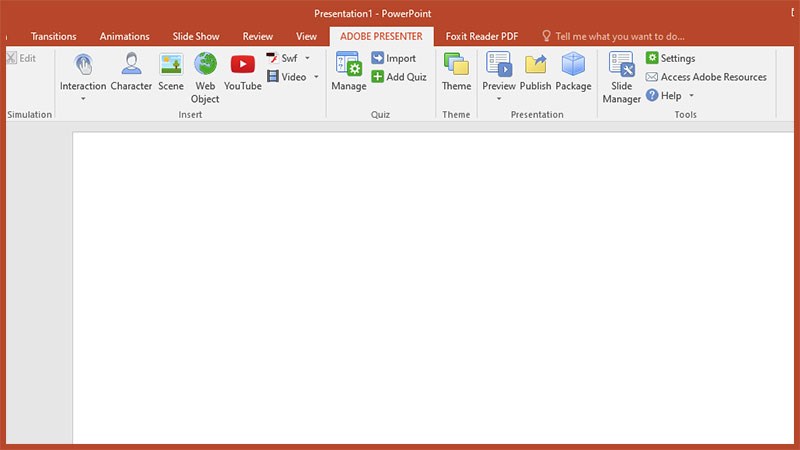The image size is (800, 450).
Task: Publish the presentation
Action: pos(535,71)
